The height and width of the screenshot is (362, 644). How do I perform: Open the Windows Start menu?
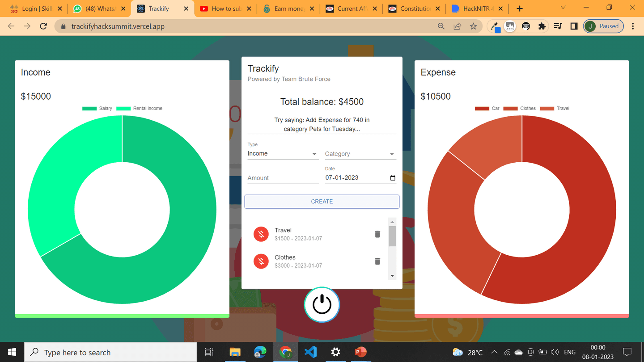(x=12, y=352)
